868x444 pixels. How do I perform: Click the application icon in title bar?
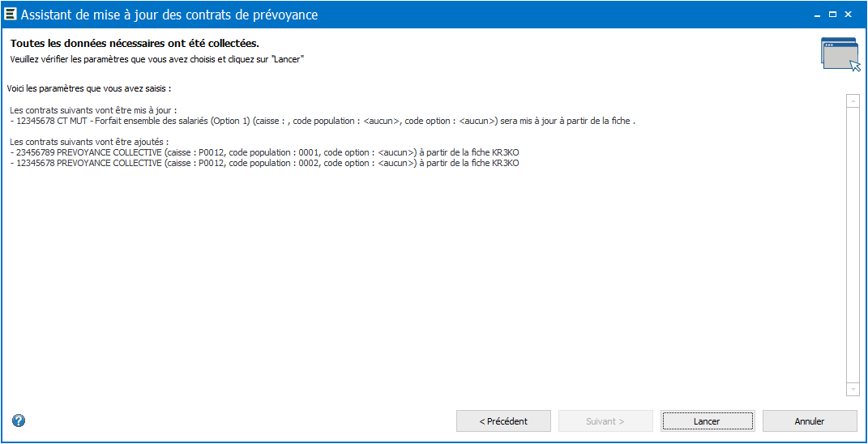click(10, 15)
